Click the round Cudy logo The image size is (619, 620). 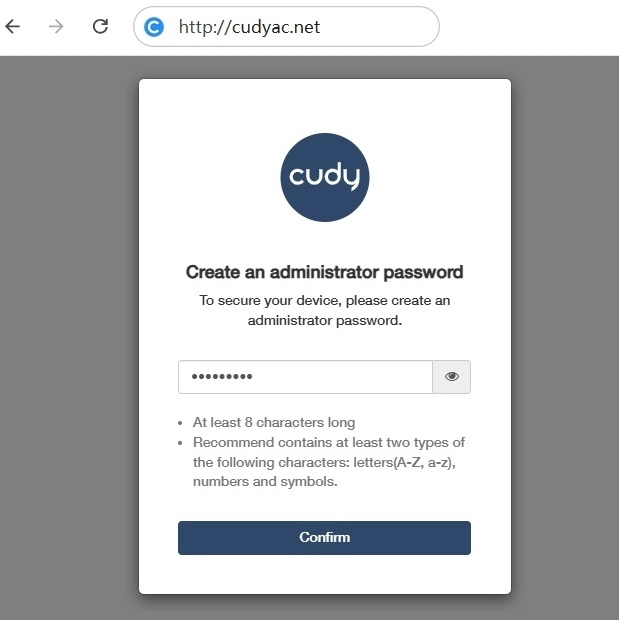(325, 177)
